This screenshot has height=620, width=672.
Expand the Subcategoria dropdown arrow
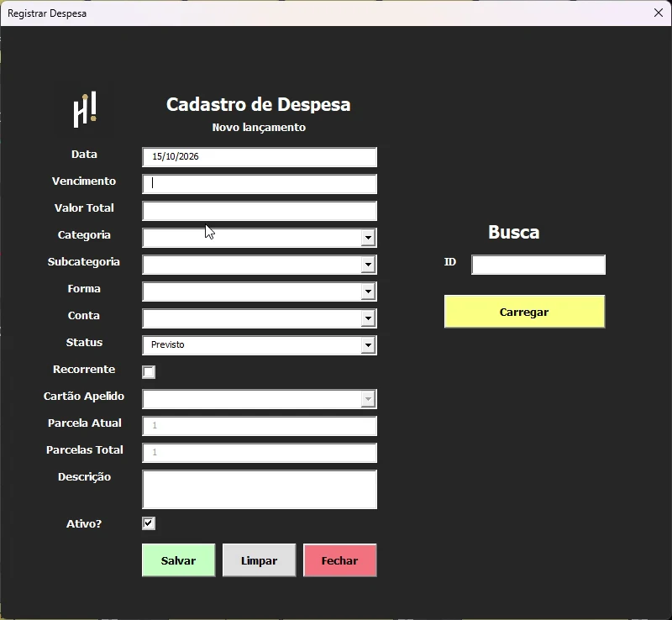[x=368, y=265]
